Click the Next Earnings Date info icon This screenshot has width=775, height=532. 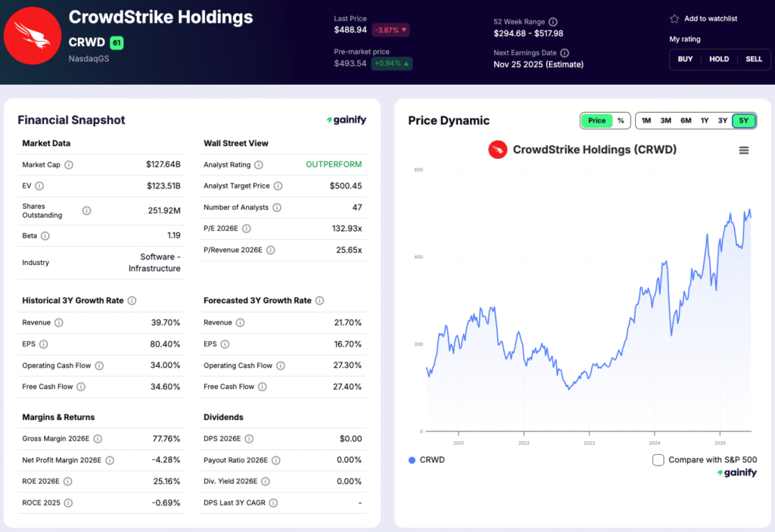click(565, 52)
